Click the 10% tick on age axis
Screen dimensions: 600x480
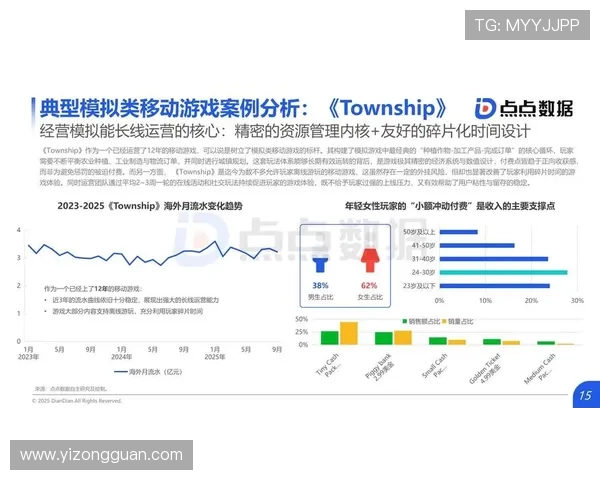[x=485, y=301]
